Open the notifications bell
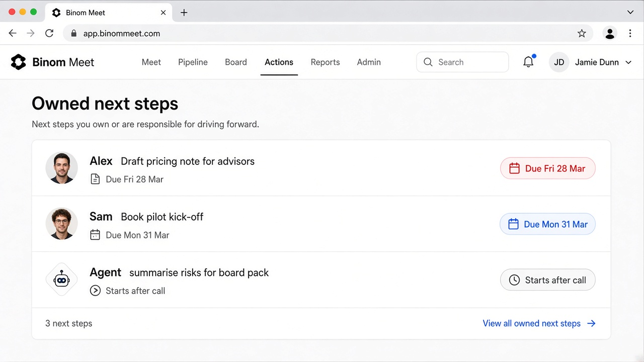644x362 pixels. tap(528, 62)
